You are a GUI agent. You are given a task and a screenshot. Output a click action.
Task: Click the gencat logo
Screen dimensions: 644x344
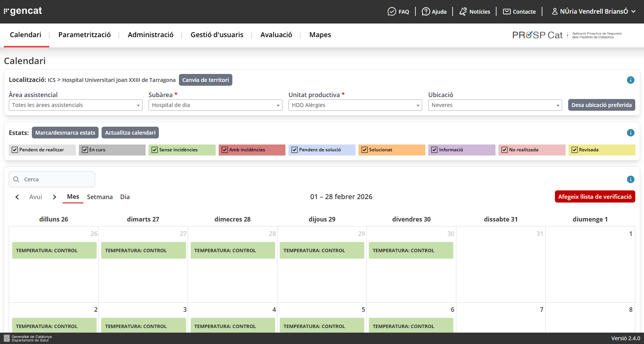click(x=23, y=11)
